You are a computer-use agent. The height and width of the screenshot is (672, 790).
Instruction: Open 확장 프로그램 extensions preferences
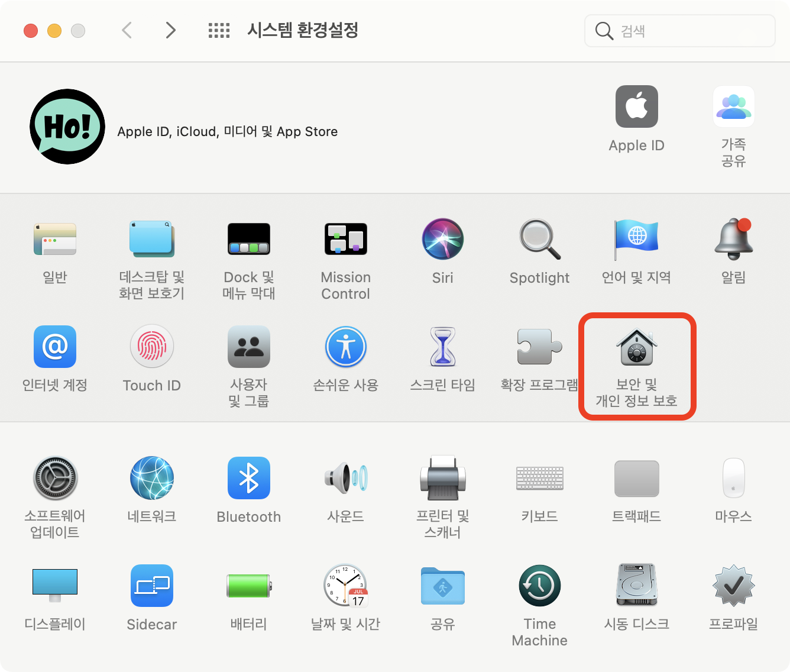(x=540, y=347)
